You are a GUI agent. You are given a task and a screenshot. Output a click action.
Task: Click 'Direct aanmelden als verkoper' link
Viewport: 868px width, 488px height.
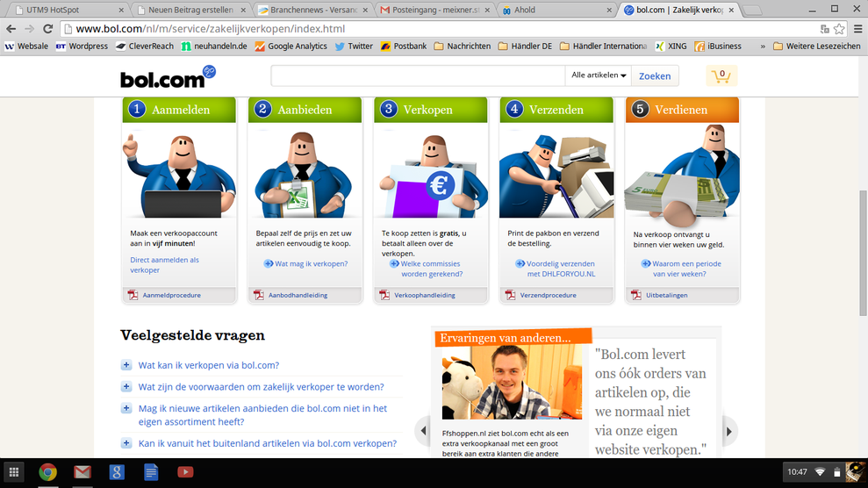164,264
